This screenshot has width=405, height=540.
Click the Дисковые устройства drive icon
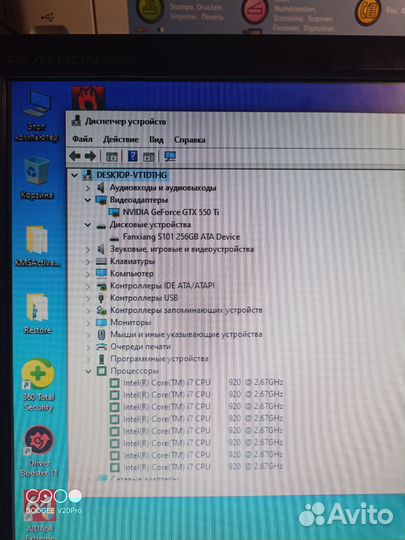click(101, 226)
